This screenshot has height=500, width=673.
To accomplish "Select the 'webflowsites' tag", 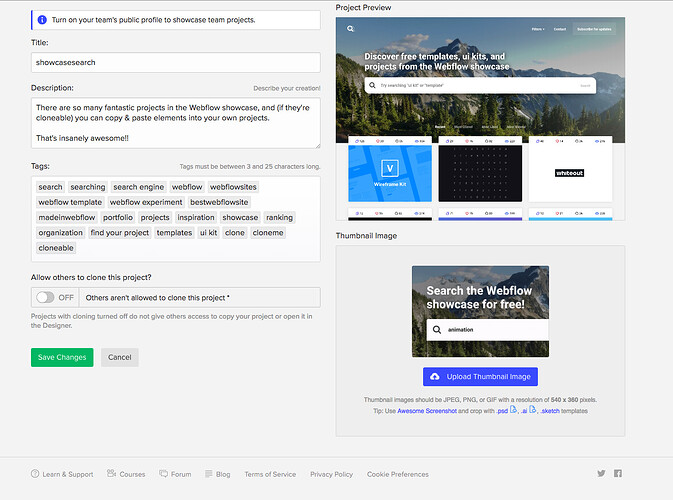I will point(233,187).
